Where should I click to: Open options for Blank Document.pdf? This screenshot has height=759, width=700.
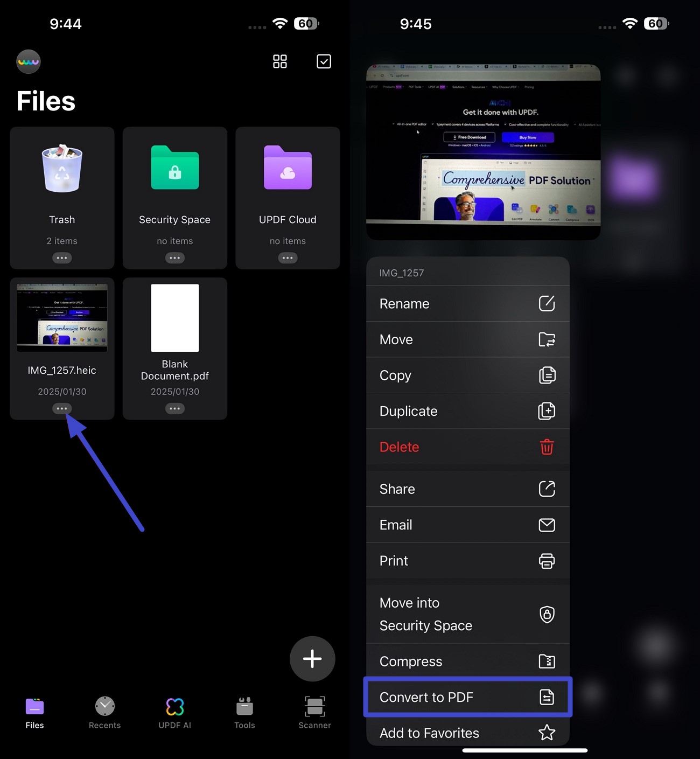point(174,408)
